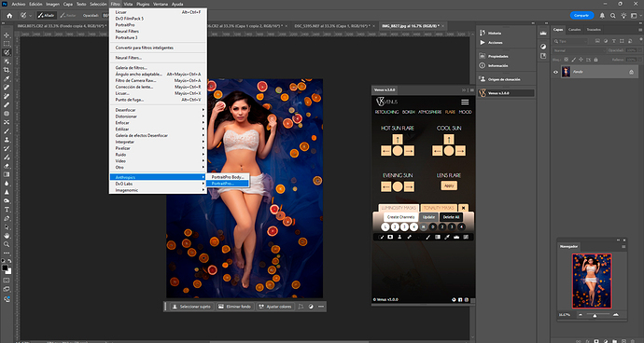The height and width of the screenshot is (343, 644).
Task: Select the Clone Stamp tool
Action: tap(7, 140)
